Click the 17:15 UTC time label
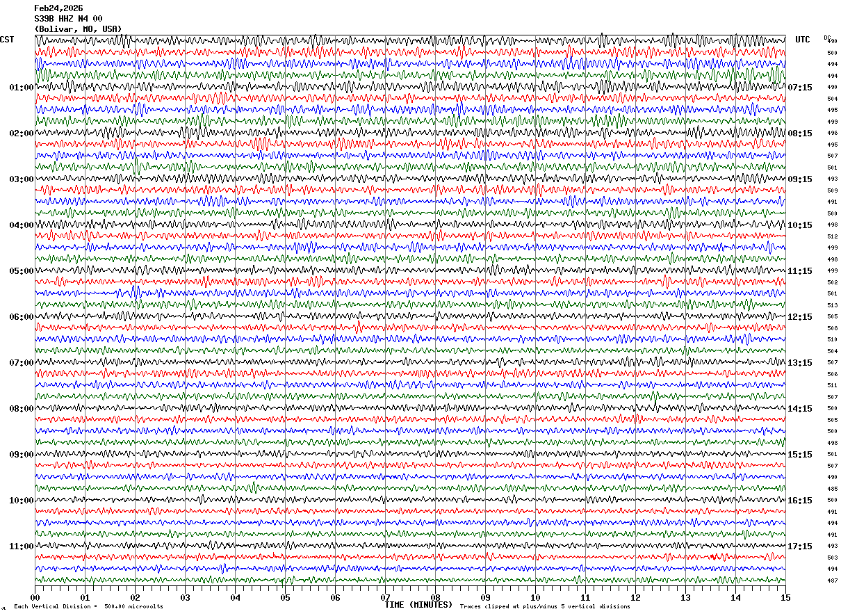This screenshot has height=616, width=841. [800, 546]
